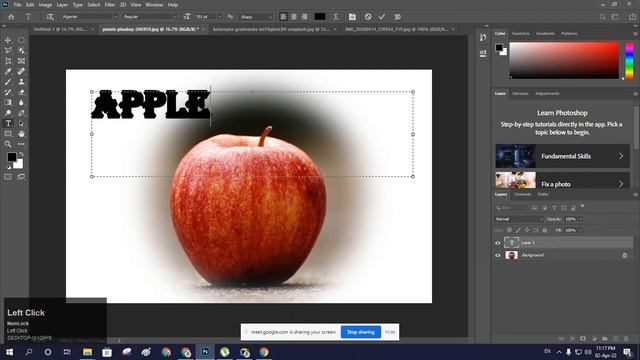The image size is (640, 360).
Task: Select the Zoom tool
Action: (x=8, y=144)
